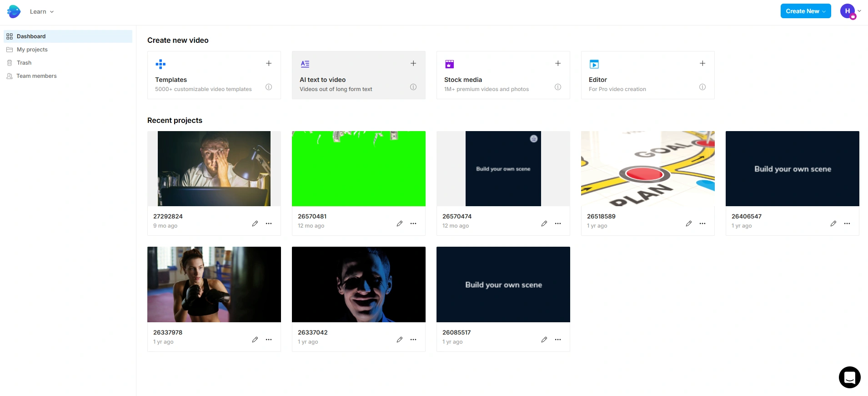
Task: Open more options for project 27292824
Action: [269, 223]
